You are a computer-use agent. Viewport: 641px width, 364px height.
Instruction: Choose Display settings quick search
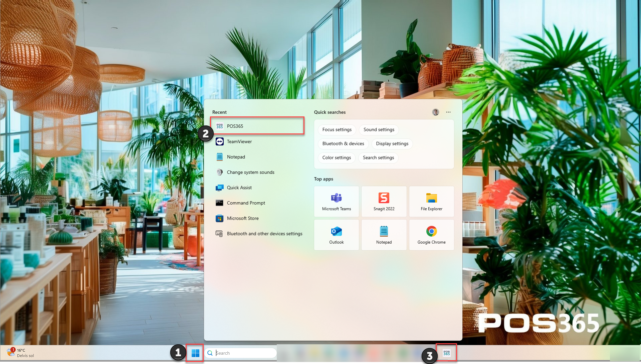392,143
